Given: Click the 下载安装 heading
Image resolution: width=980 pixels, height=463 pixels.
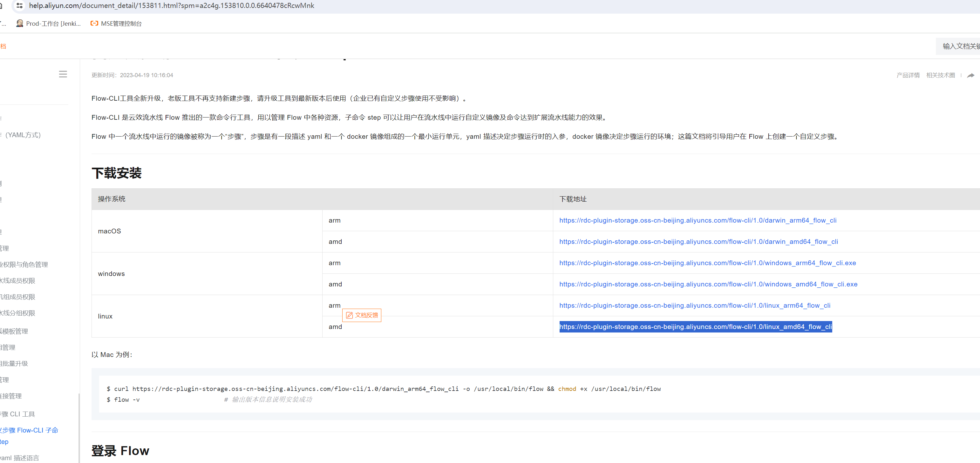Looking at the screenshot, I should click(x=116, y=173).
